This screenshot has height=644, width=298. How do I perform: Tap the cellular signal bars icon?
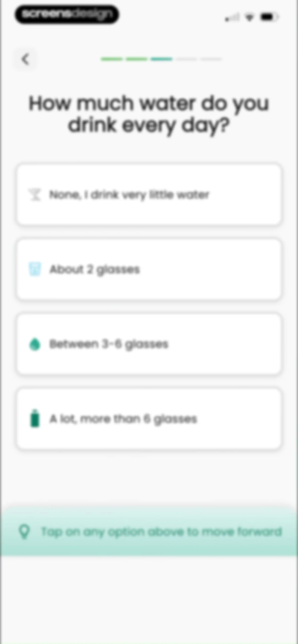point(232,18)
